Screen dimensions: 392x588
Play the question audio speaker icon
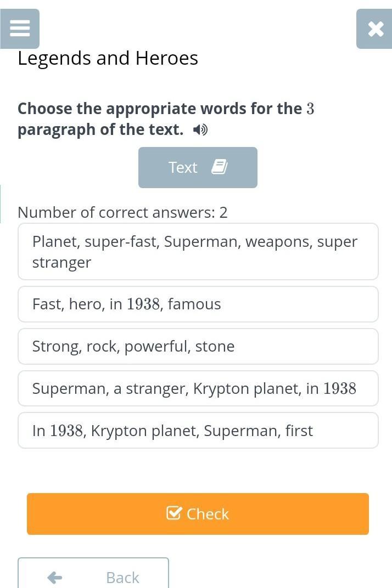tap(200, 130)
